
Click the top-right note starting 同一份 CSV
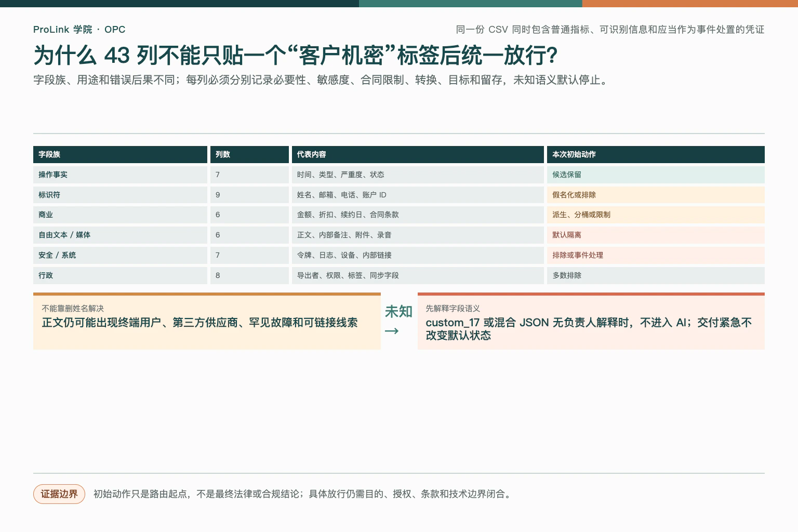[610, 30]
